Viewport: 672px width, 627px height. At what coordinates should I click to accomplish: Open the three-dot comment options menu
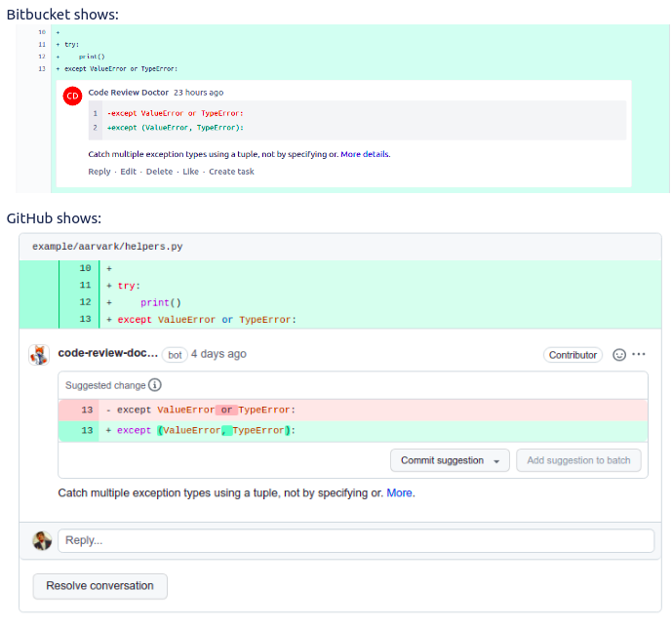pyautogui.click(x=639, y=354)
